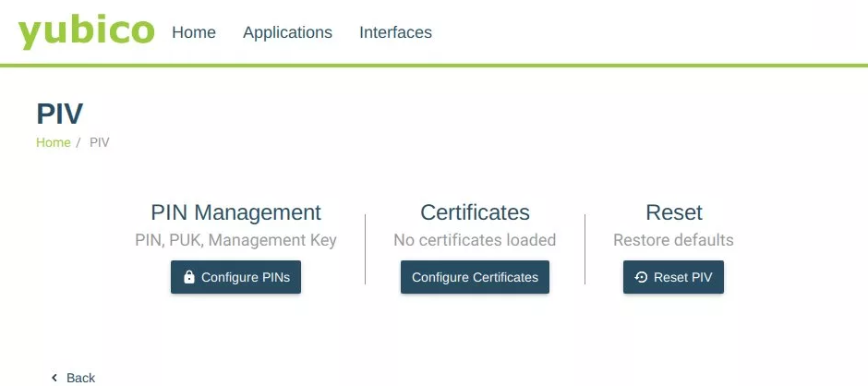The height and width of the screenshot is (386, 868).
Task: Go to Home via the breadcrumb link
Action: click(54, 142)
